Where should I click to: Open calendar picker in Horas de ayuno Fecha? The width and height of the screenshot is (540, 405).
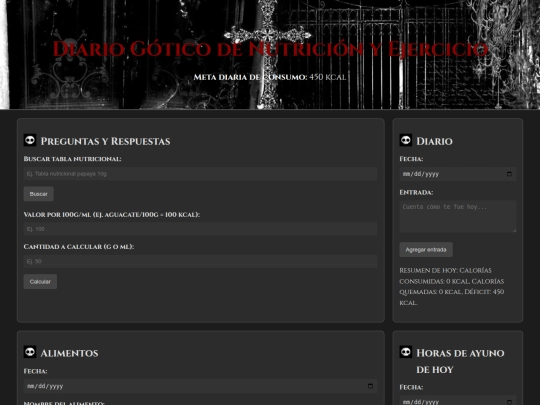(509, 402)
